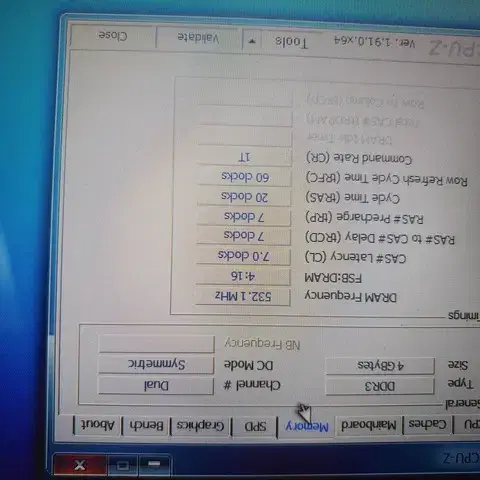Open the Mainboard tab
480x480 pixels.
pos(369,425)
